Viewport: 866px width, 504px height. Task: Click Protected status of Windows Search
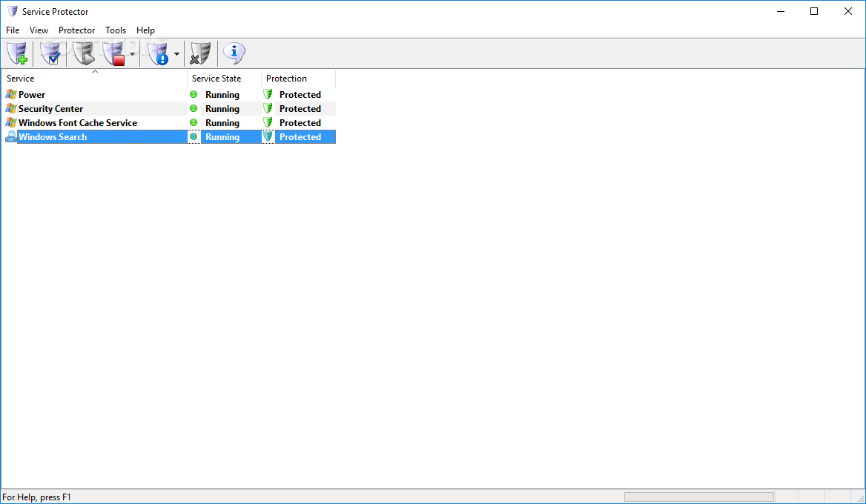click(300, 137)
